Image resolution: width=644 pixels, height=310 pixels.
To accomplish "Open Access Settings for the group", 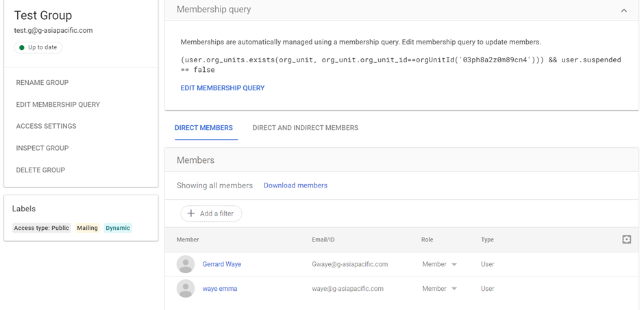I will [x=46, y=127].
